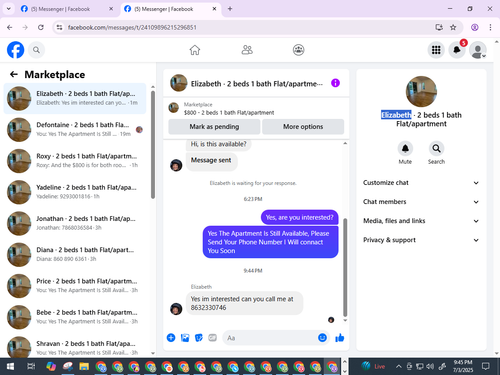
Task: Open the Shravan conversation
Action: click(75, 347)
